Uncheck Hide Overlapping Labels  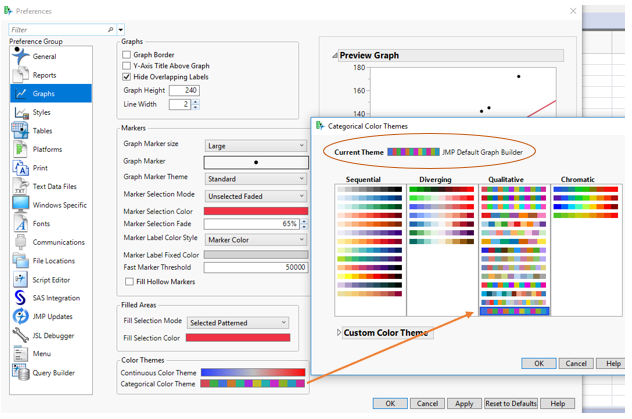tap(127, 77)
